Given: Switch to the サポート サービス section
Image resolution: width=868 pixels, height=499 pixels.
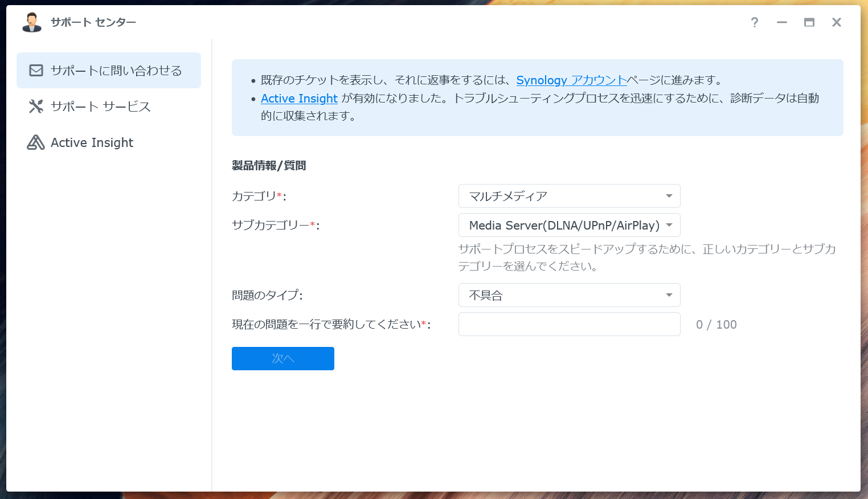Looking at the screenshot, I should click(x=100, y=106).
